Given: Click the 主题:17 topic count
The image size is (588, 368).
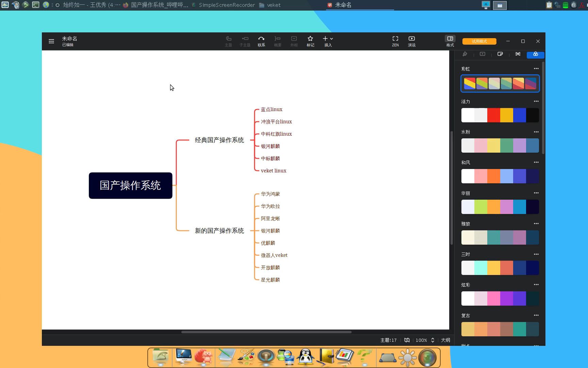Looking at the screenshot, I should (x=389, y=340).
